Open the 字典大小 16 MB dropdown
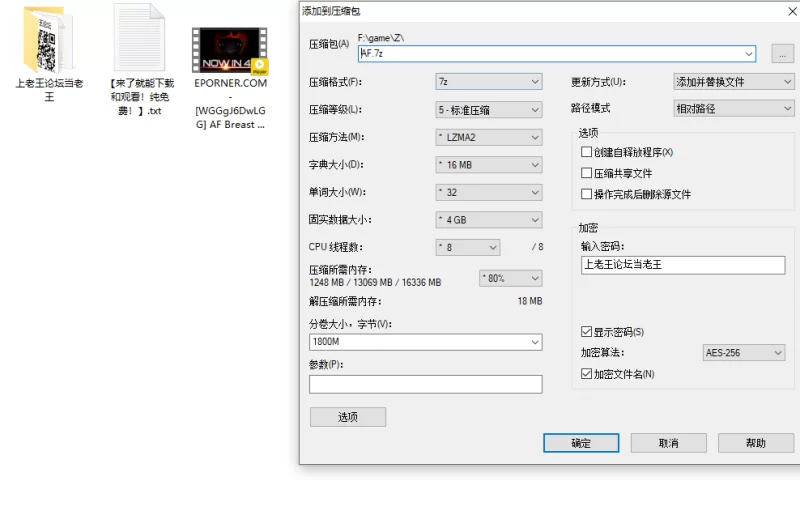 coord(489,165)
